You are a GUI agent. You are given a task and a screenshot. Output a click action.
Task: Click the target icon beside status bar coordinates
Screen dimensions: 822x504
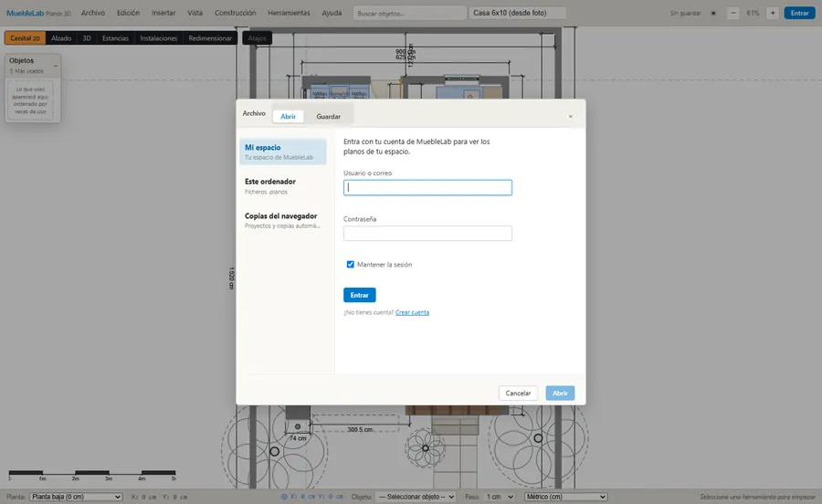(284, 497)
